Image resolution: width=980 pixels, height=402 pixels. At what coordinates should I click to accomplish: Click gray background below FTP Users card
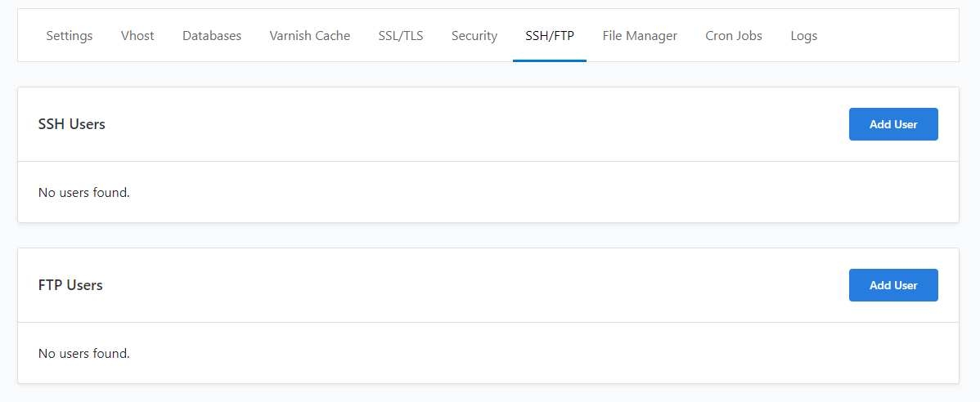coord(488,393)
